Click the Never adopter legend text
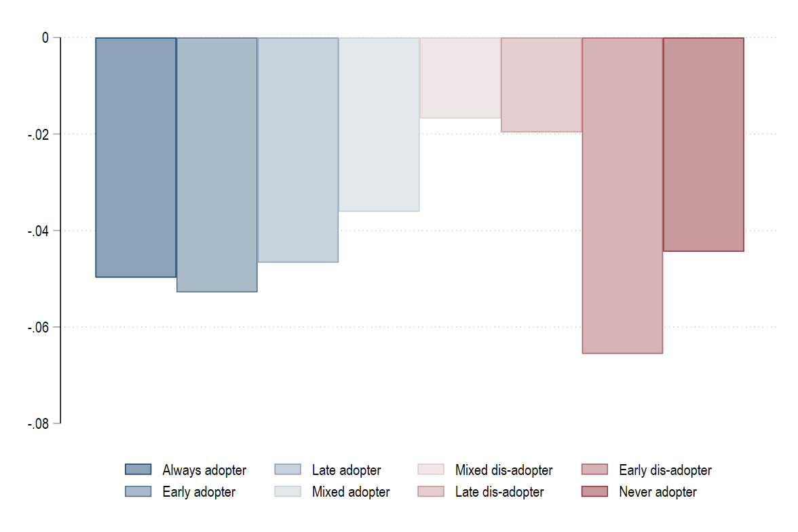 [658, 492]
